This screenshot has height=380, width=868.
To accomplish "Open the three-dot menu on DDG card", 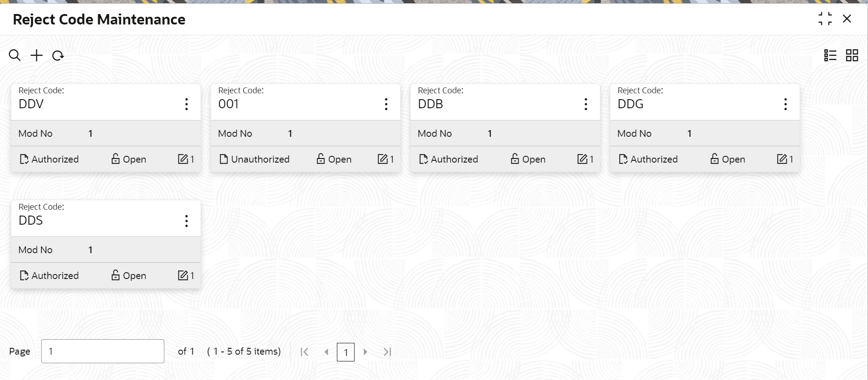I will pos(786,104).
